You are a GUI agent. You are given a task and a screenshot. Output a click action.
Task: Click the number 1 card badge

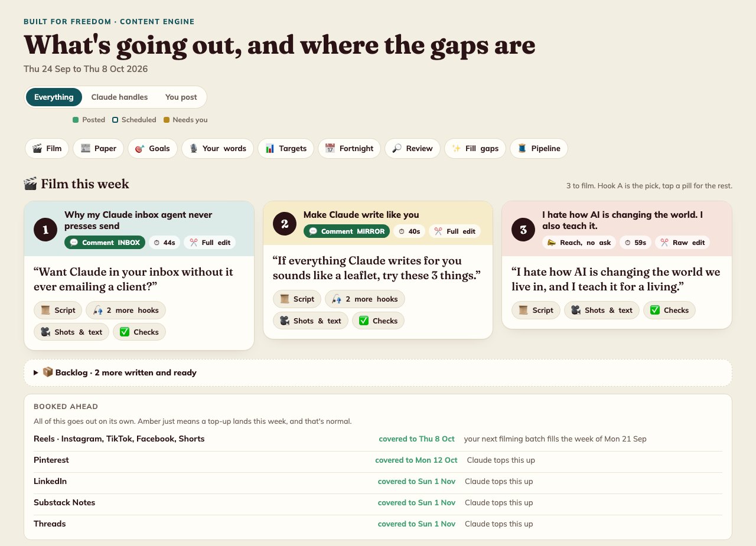(45, 230)
